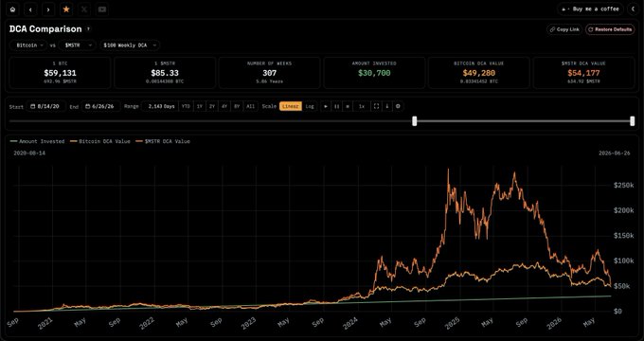Toggle the orange star favorite icon
644x341 pixels.
coord(66,9)
